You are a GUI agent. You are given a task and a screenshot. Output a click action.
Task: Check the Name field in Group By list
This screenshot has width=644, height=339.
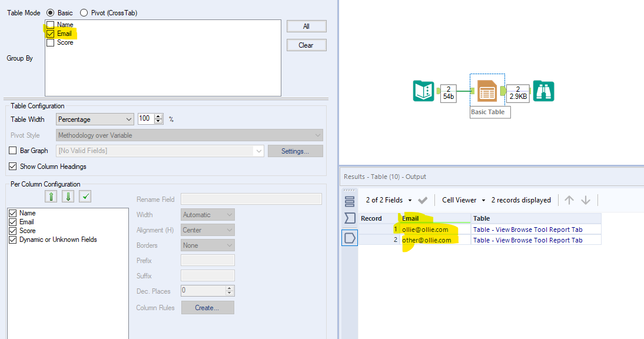coord(49,25)
